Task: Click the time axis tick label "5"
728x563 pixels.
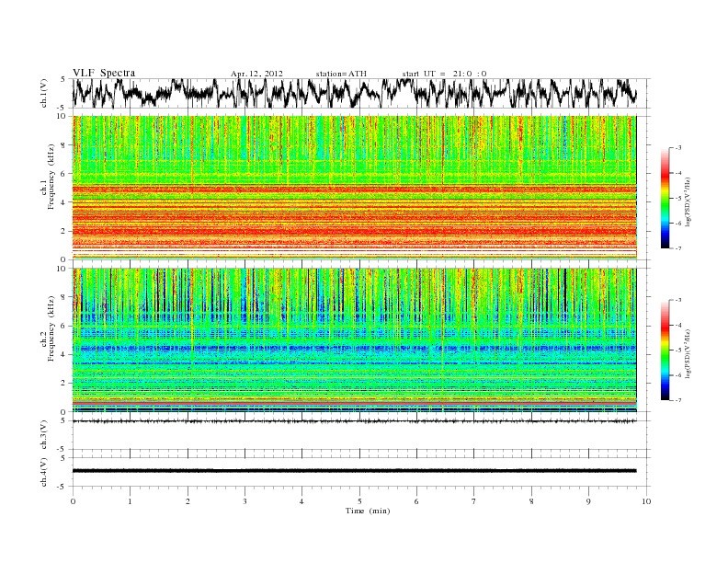Action: 359,501
